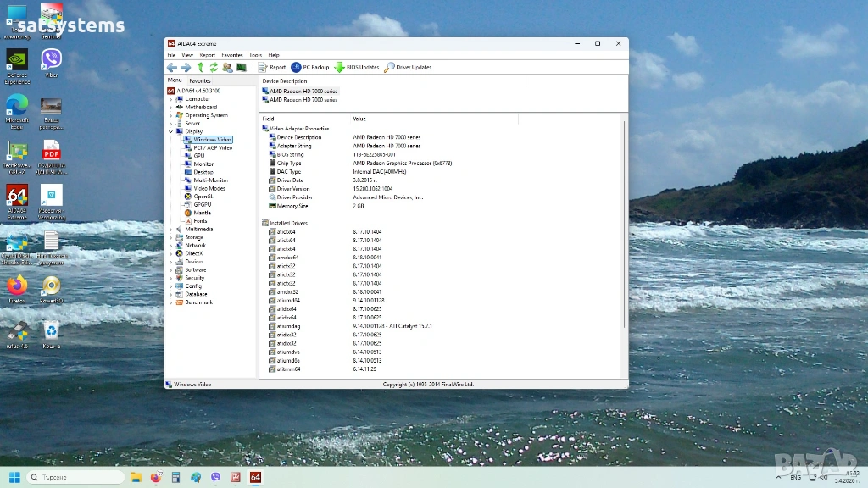Expand the Storage tree node
This screenshot has height=488, width=868.
point(170,237)
